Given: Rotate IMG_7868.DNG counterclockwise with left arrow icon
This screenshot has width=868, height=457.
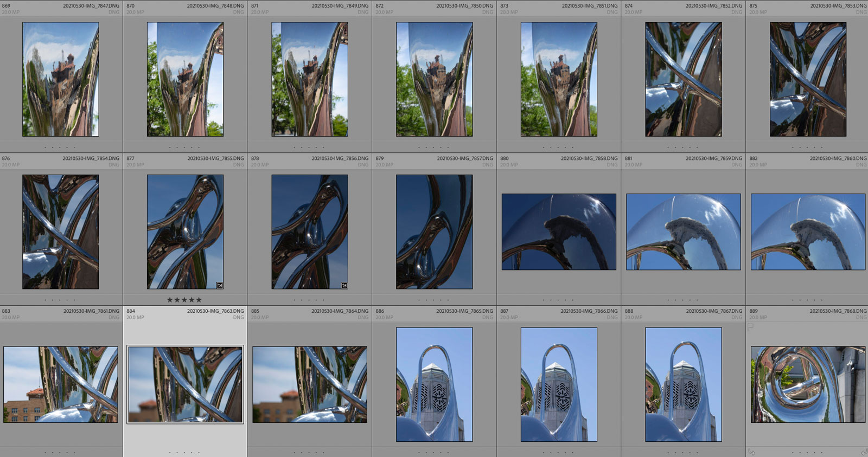Looking at the screenshot, I should tap(751, 452).
